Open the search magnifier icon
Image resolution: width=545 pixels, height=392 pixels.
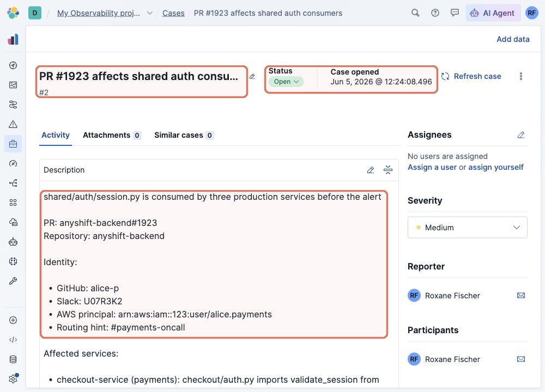(415, 13)
